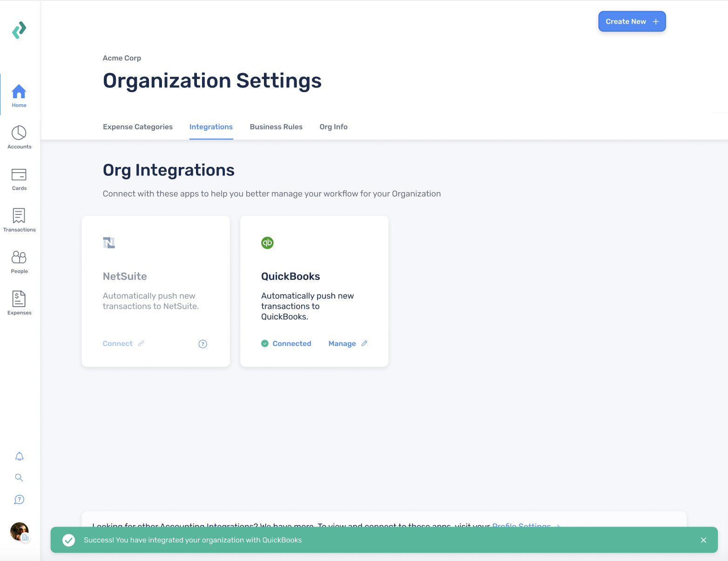Open the Cards section
The width and height of the screenshot is (728, 561).
pyautogui.click(x=19, y=179)
